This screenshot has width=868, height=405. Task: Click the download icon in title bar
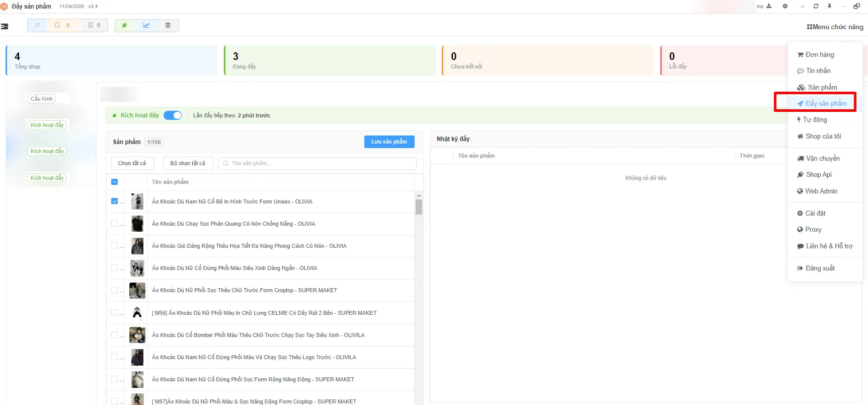[x=769, y=6]
